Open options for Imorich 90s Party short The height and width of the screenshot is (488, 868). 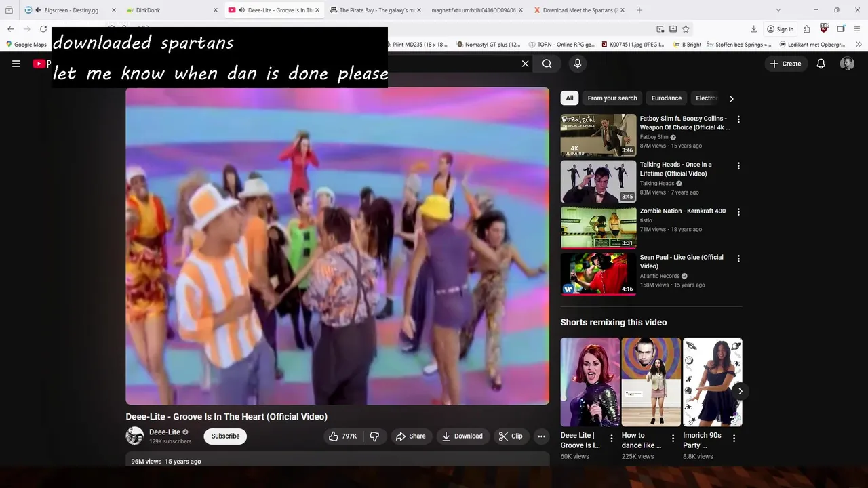point(734,439)
